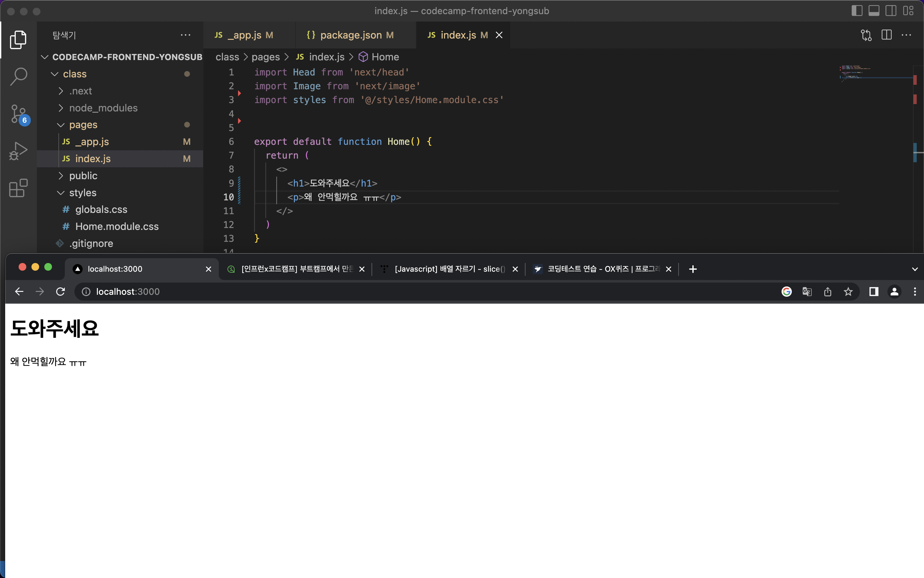Click the browser Back arrow
The width and height of the screenshot is (924, 578).
point(19,292)
